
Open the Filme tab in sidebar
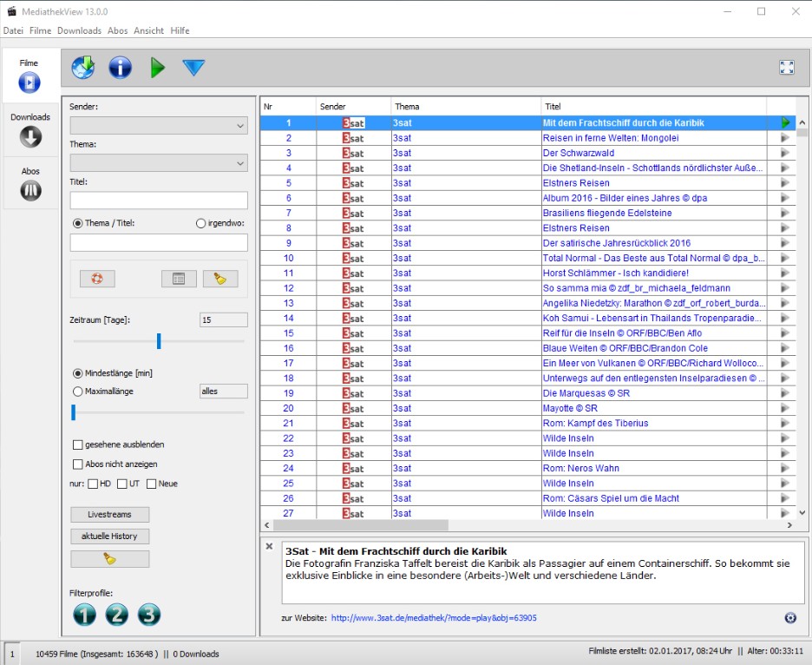tap(29, 76)
